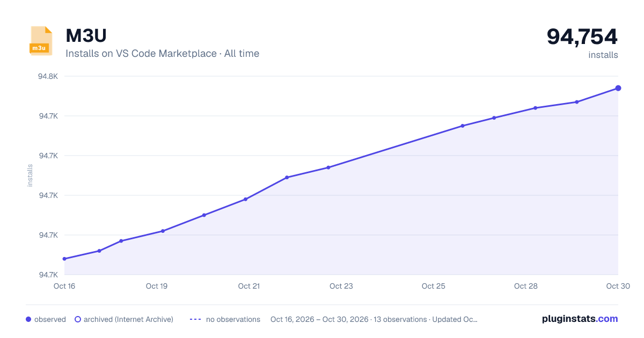Click the 94.8K y-axis label
The height and width of the screenshot is (338, 644).
click(x=48, y=76)
